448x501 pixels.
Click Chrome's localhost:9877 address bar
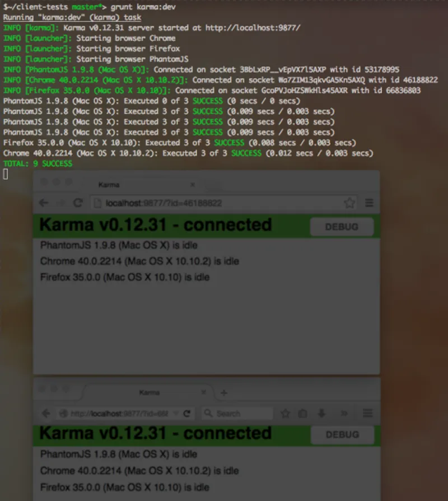point(218,203)
